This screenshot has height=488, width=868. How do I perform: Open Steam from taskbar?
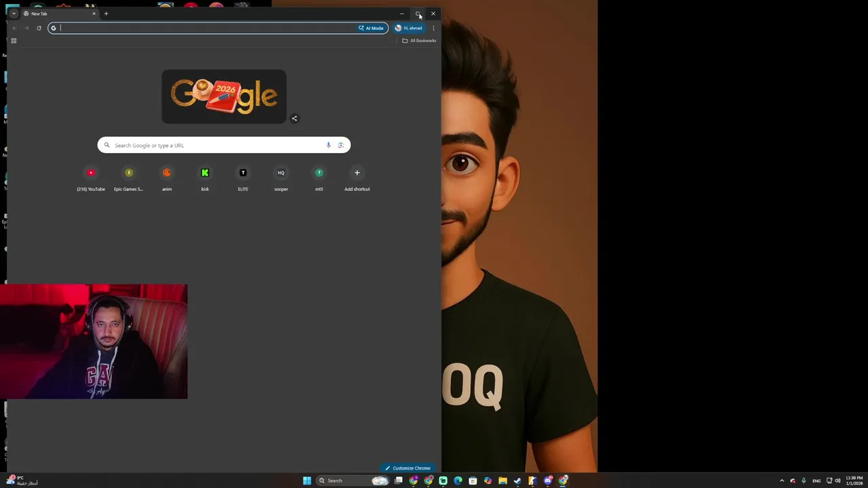(517, 481)
